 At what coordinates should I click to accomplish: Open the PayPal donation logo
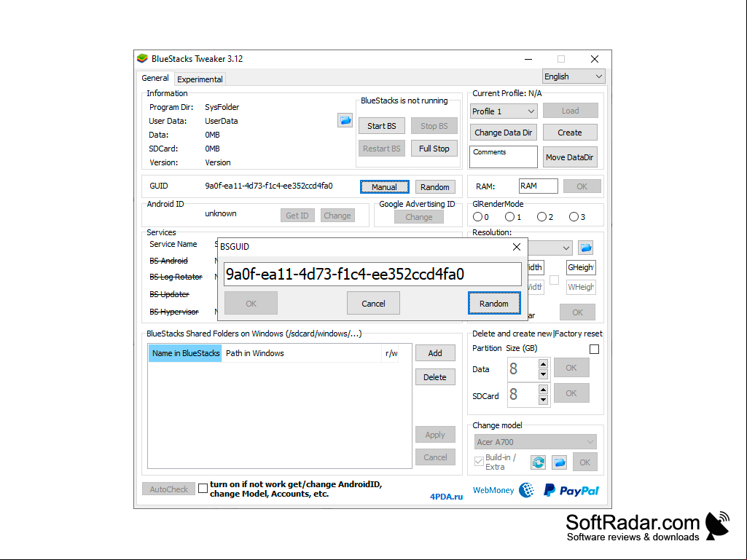click(571, 491)
